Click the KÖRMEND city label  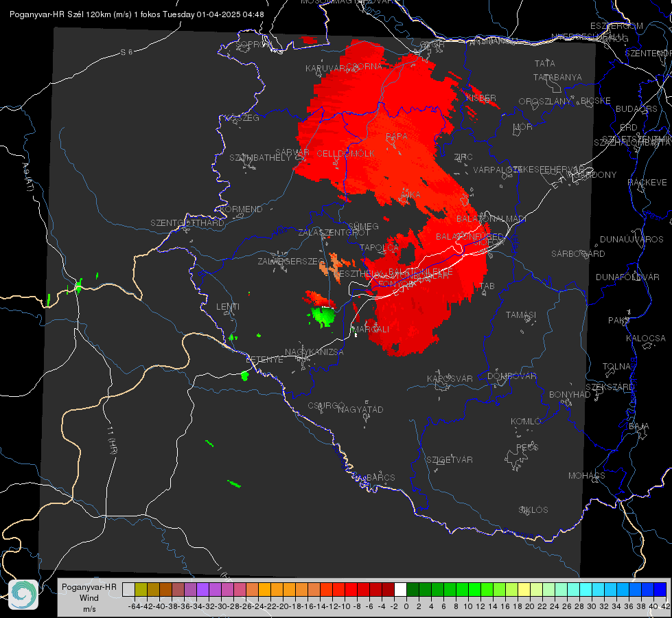[242, 209]
